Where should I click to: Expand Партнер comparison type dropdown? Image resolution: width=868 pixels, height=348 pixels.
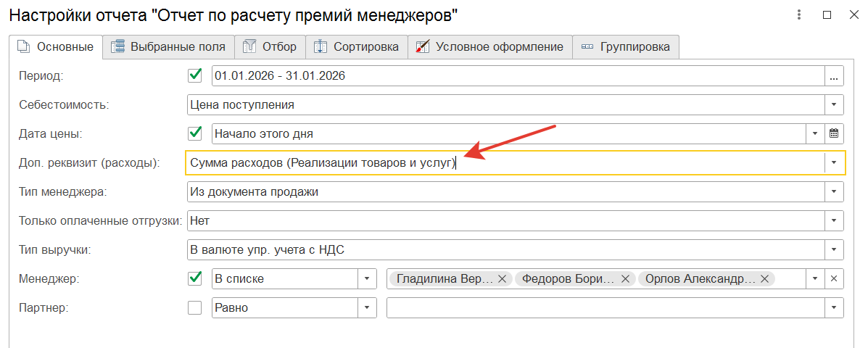367,307
